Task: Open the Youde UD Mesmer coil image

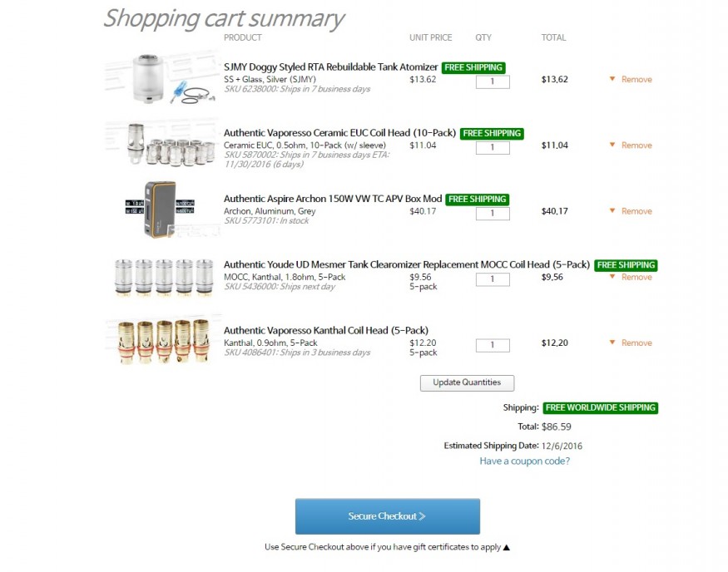Action: tap(163, 275)
